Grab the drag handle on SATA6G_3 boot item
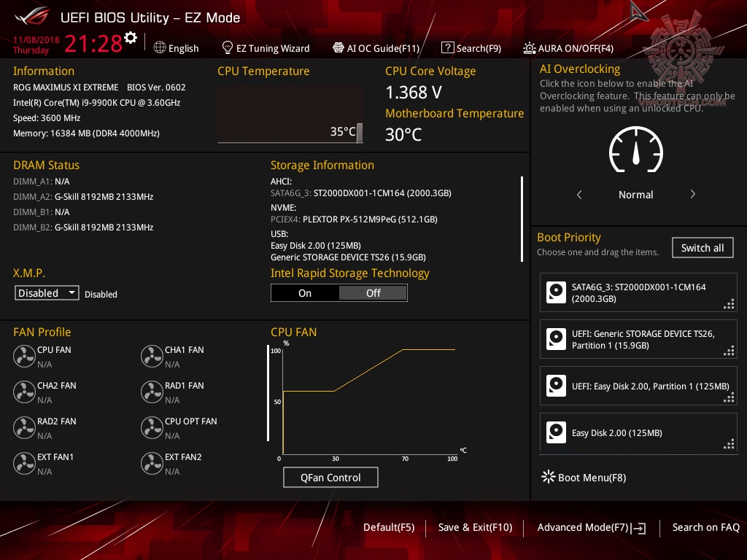 [x=729, y=304]
